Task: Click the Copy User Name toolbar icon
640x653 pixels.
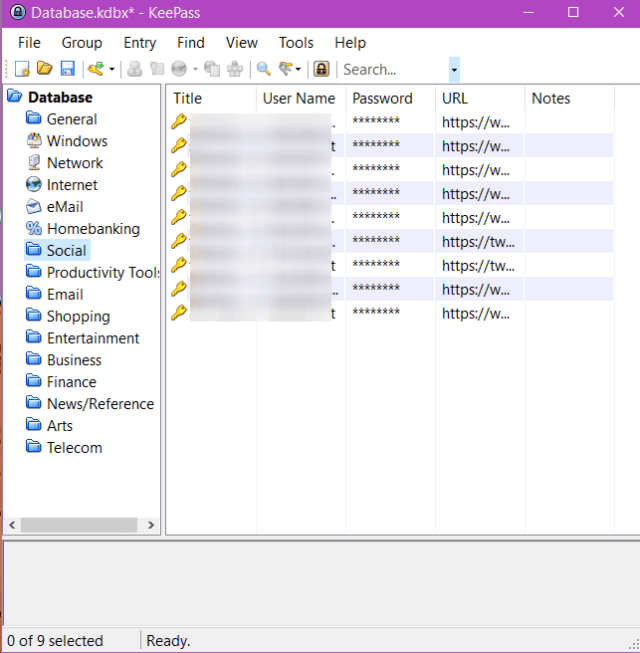Action: point(134,69)
